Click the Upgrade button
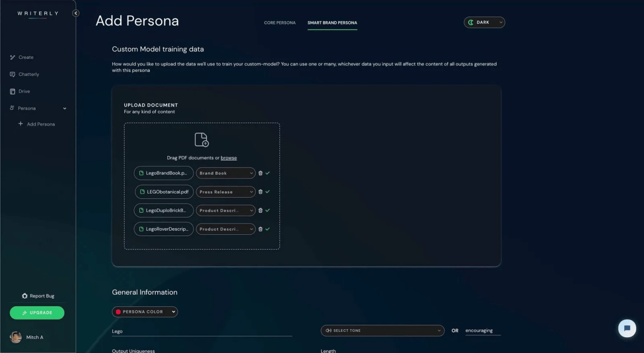 pos(37,313)
